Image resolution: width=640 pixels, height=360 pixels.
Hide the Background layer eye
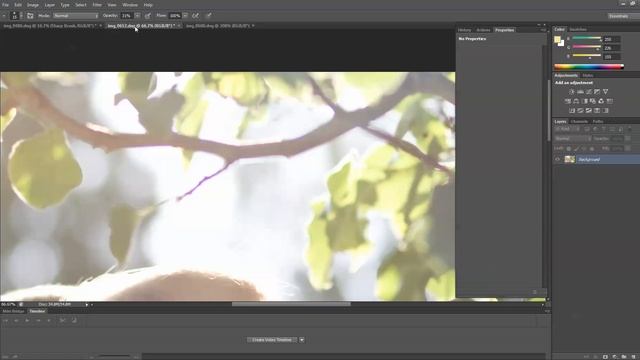[558, 160]
